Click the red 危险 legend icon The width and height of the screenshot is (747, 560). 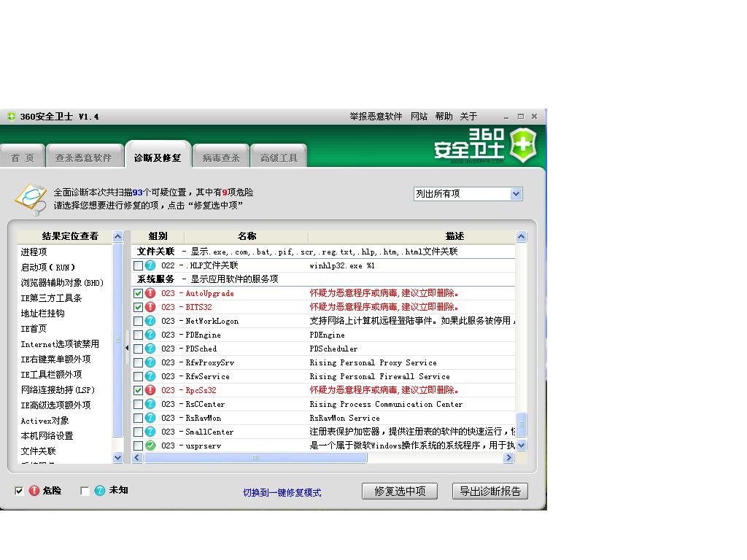(x=34, y=491)
